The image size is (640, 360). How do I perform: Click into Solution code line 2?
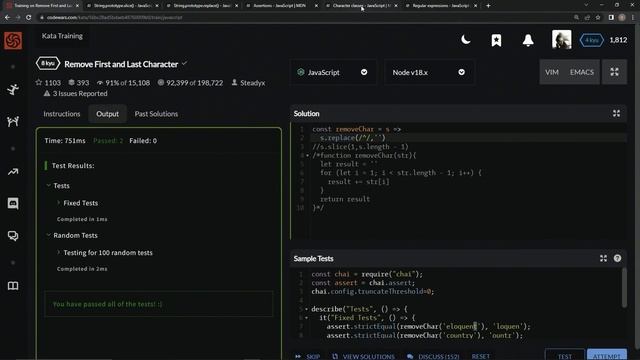coord(469,138)
